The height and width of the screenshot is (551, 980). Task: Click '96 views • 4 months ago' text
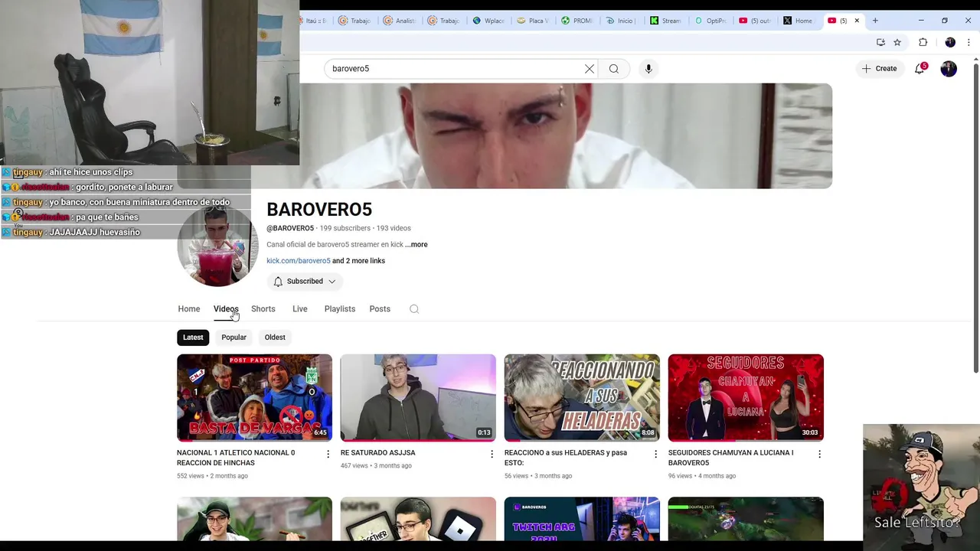point(702,476)
